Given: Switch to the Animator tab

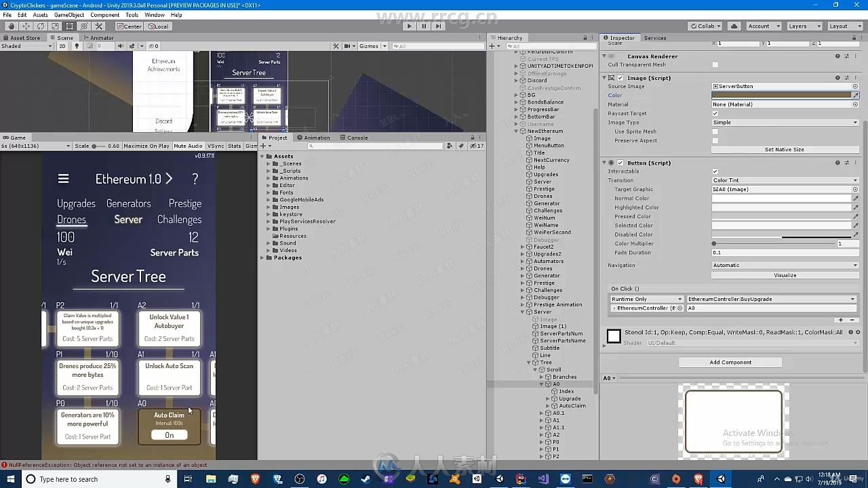Looking at the screenshot, I should coord(99,38).
